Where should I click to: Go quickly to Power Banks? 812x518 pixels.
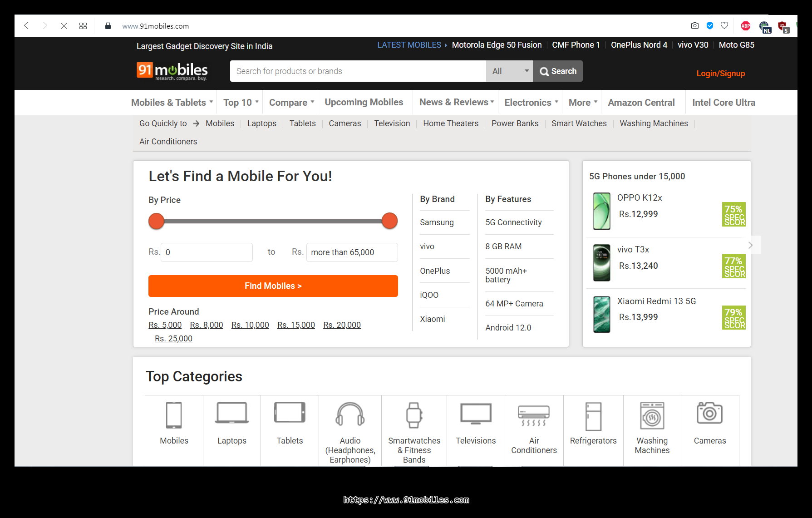[515, 123]
